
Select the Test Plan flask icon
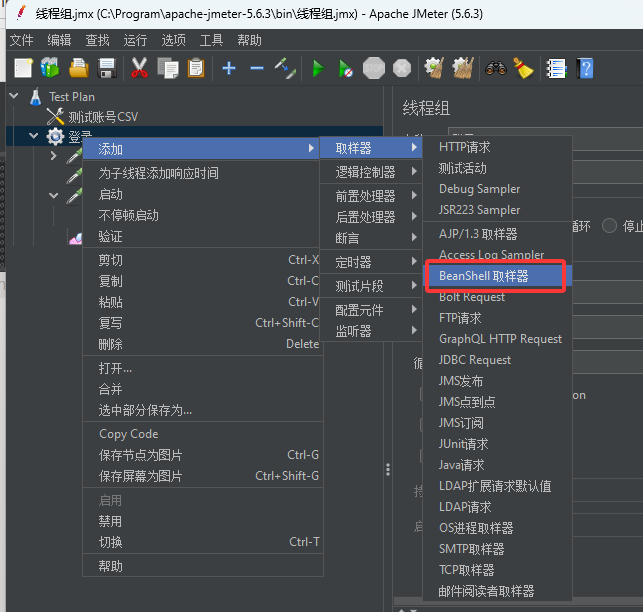click(x=36, y=97)
